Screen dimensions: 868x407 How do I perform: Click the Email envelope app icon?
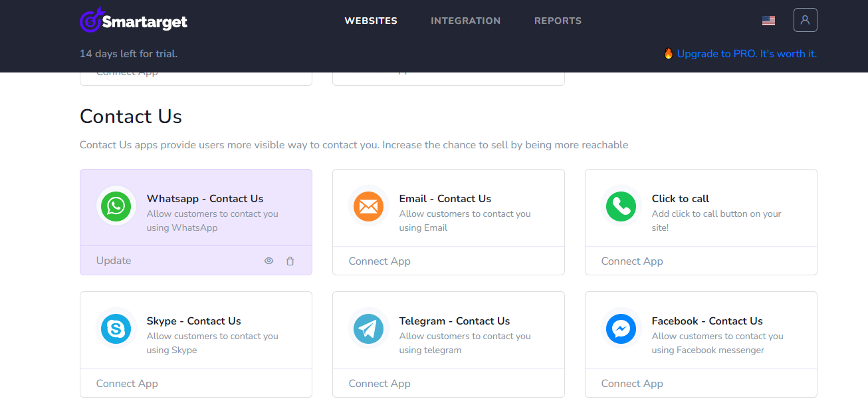[x=369, y=206]
